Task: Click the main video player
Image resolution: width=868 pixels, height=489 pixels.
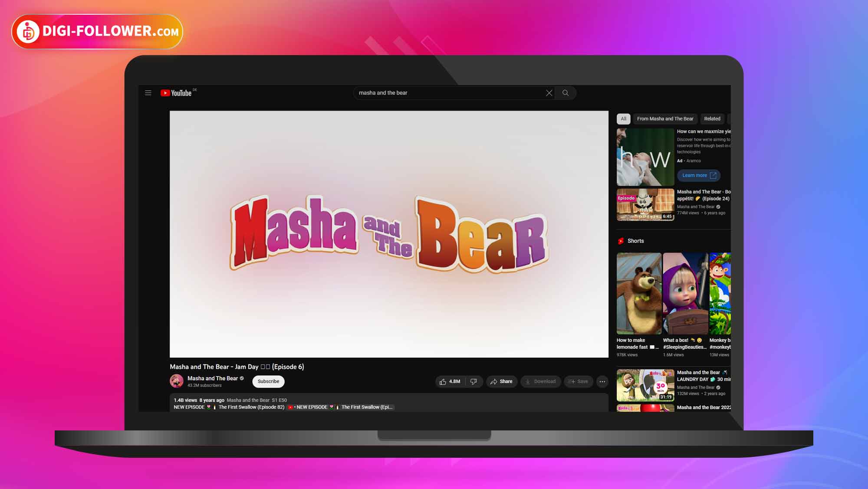Action: (389, 234)
